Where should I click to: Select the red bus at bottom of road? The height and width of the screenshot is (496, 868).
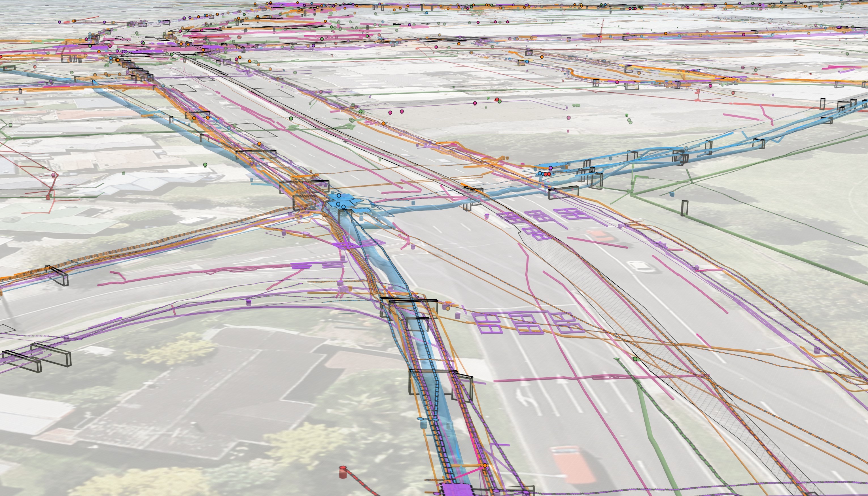click(x=574, y=464)
